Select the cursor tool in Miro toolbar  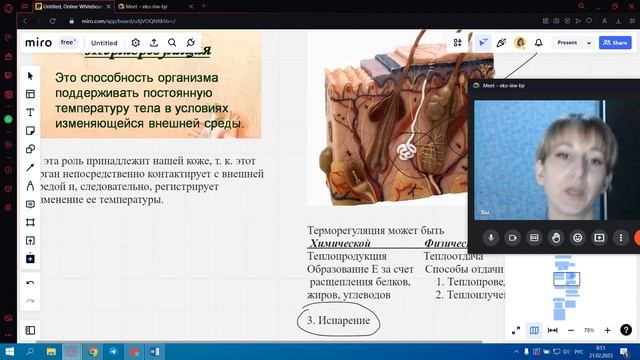pos(30,76)
